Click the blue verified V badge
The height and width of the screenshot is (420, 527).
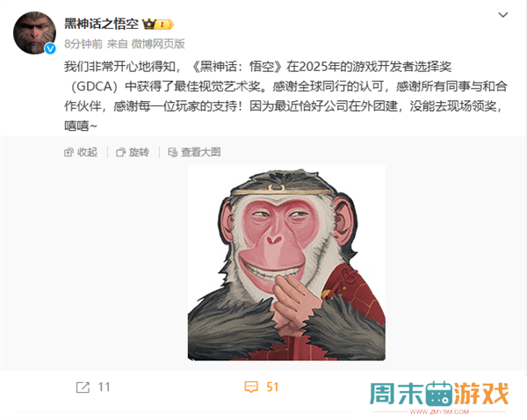coord(50,48)
